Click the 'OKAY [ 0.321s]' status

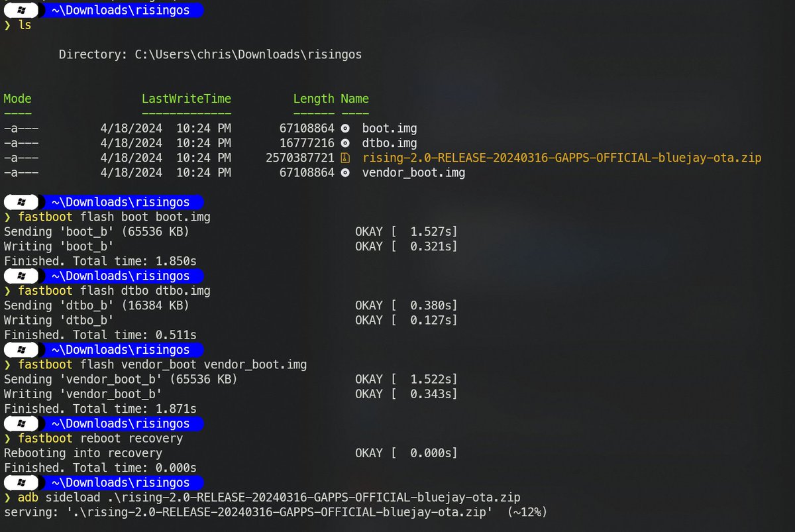406,246
